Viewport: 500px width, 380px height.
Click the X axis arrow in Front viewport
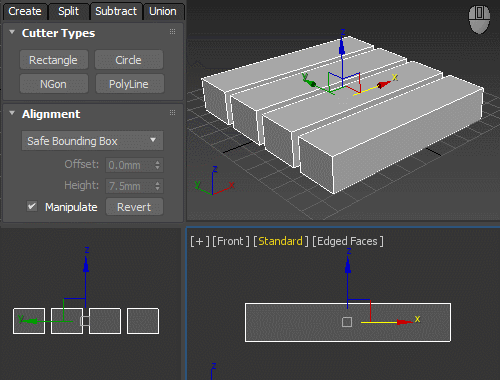(405, 322)
